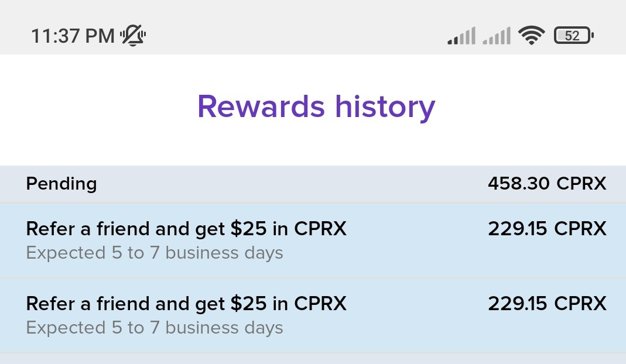
Task: Tap the first 229.15 CPRX amount
Action: [548, 229]
